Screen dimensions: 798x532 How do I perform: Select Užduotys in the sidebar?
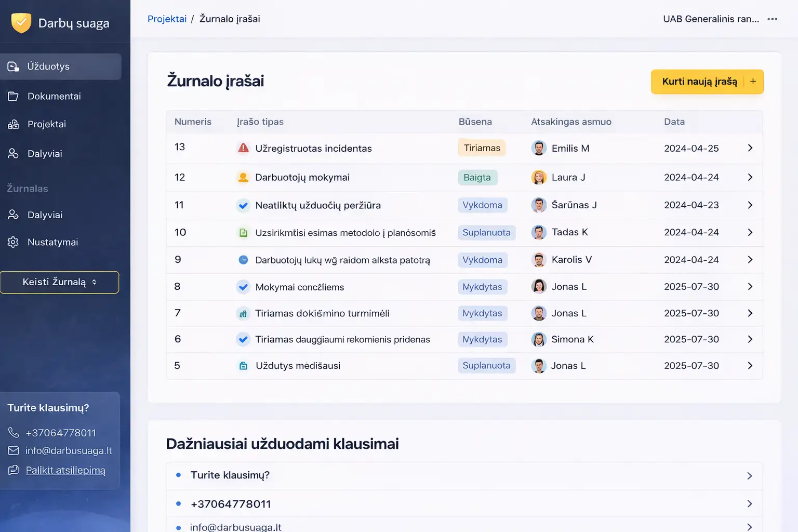click(48, 66)
